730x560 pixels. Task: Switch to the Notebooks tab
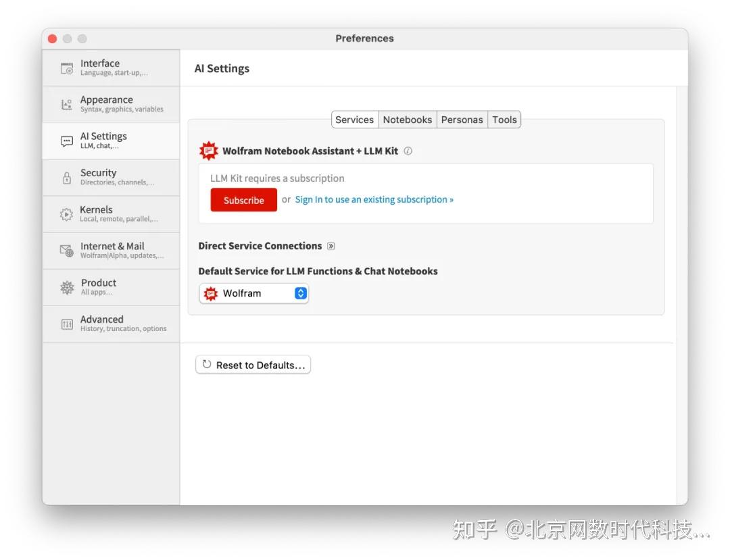[x=408, y=120]
